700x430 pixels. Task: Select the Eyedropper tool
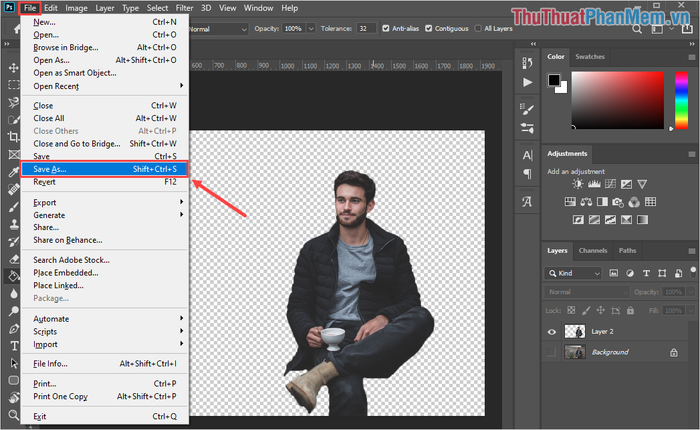pyautogui.click(x=13, y=172)
